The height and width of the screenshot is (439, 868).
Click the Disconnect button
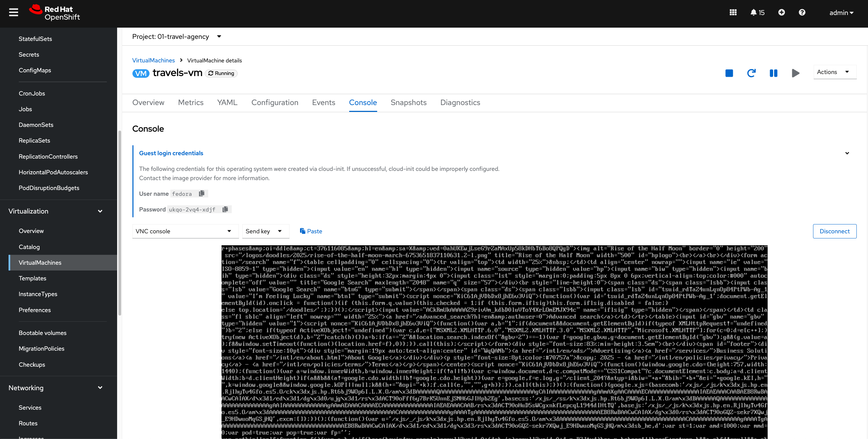click(x=835, y=231)
